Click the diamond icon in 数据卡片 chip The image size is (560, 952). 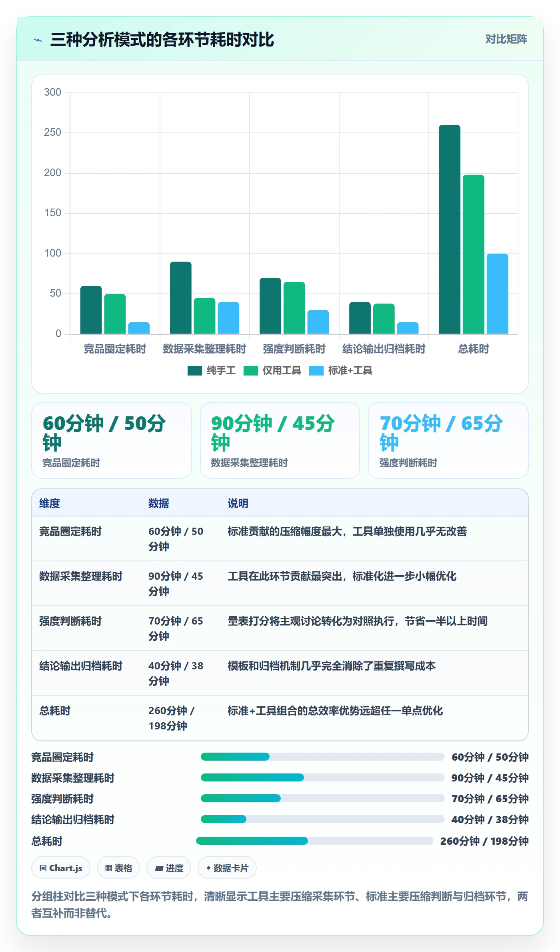click(208, 868)
